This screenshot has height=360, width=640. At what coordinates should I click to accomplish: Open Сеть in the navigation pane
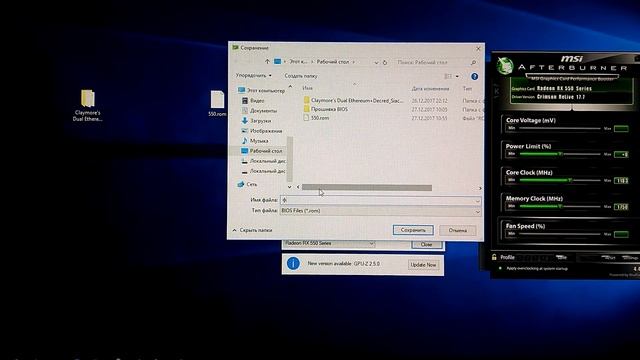[x=247, y=184]
